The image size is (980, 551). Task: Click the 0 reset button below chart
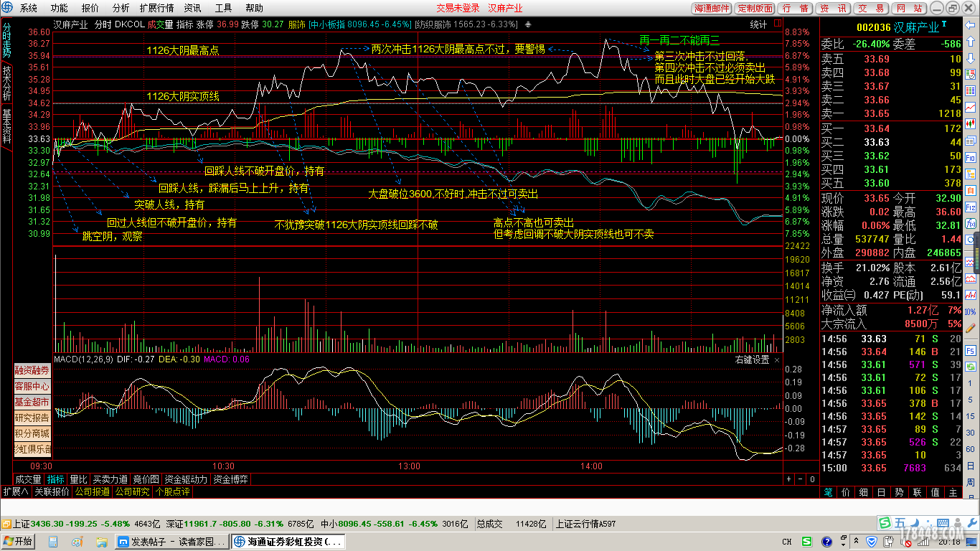point(812,479)
